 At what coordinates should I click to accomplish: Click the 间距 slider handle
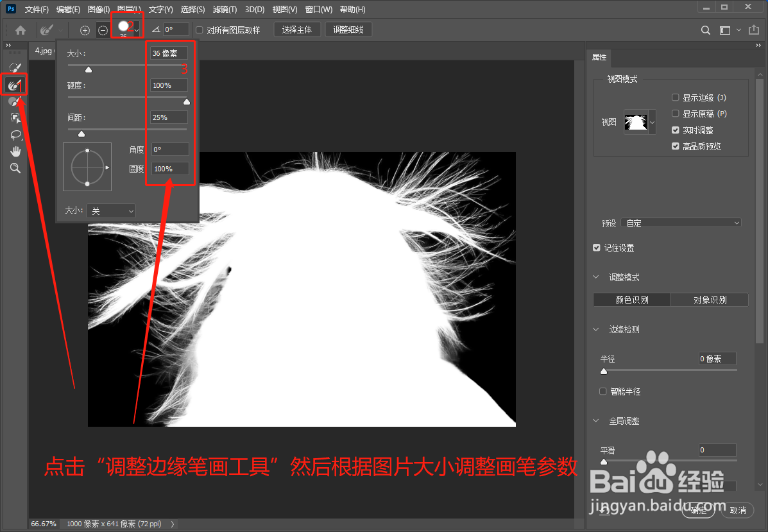pos(81,133)
